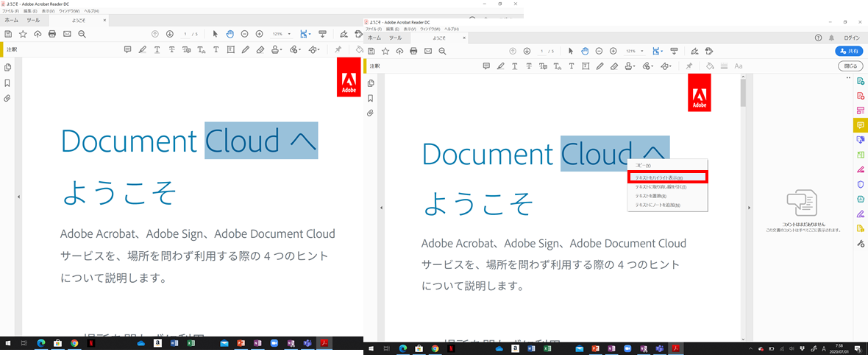The image size is (868, 355).
Task: Click sticky note comment tool in the left window
Action: (x=128, y=49)
